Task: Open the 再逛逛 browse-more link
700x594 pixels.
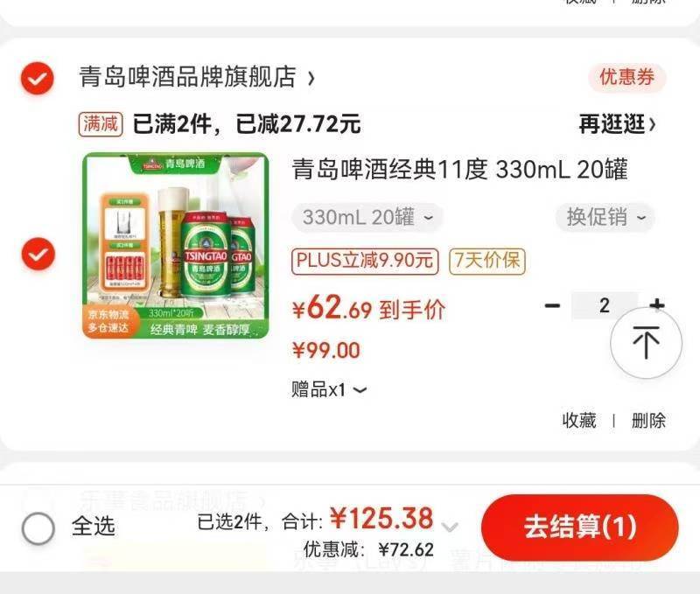Action: pyautogui.click(x=618, y=123)
